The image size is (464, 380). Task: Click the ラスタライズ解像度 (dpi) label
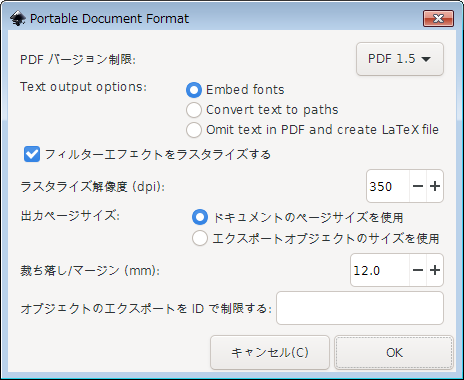[x=93, y=186]
